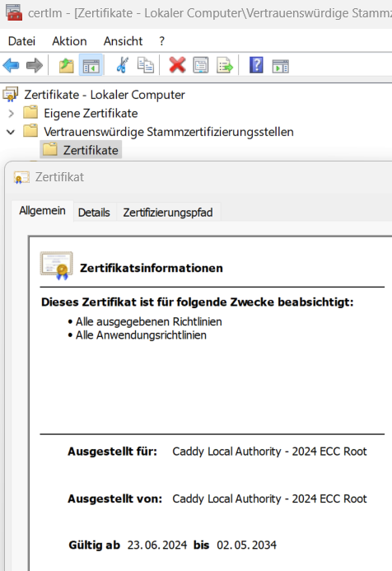This screenshot has width=392, height=571.
Task: Click the Cut scissors icon
Action: point(123,66)
